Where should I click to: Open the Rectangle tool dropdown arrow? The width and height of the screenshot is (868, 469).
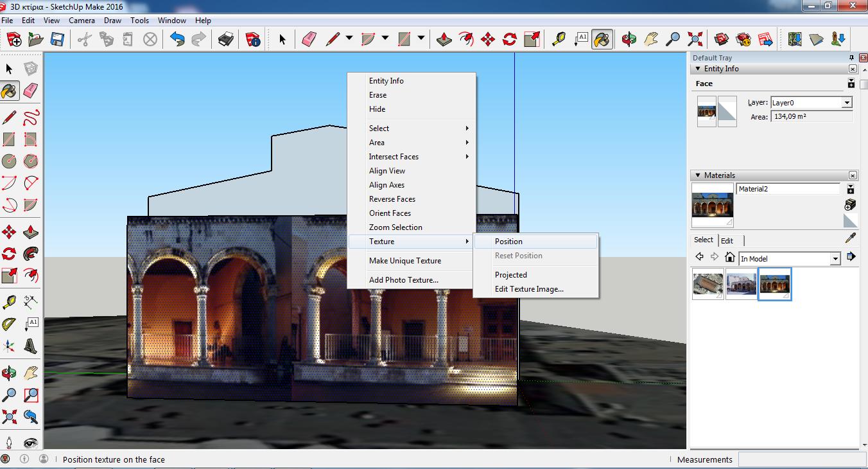(421, 39)
